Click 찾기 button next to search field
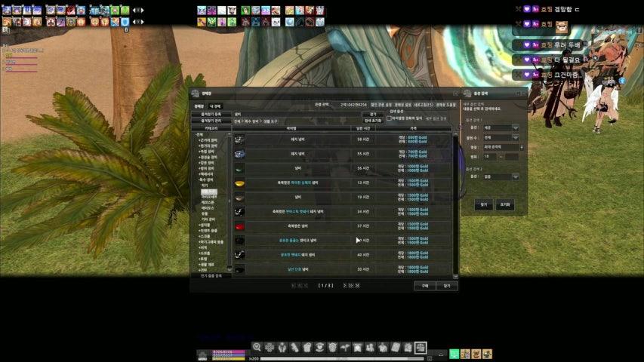 (x=373, y=114)
